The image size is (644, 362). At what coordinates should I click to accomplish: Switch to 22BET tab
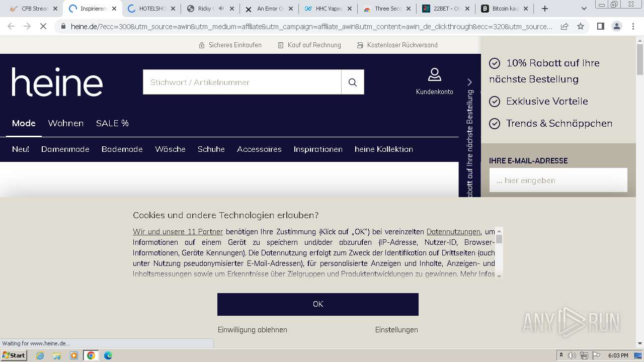445,9
